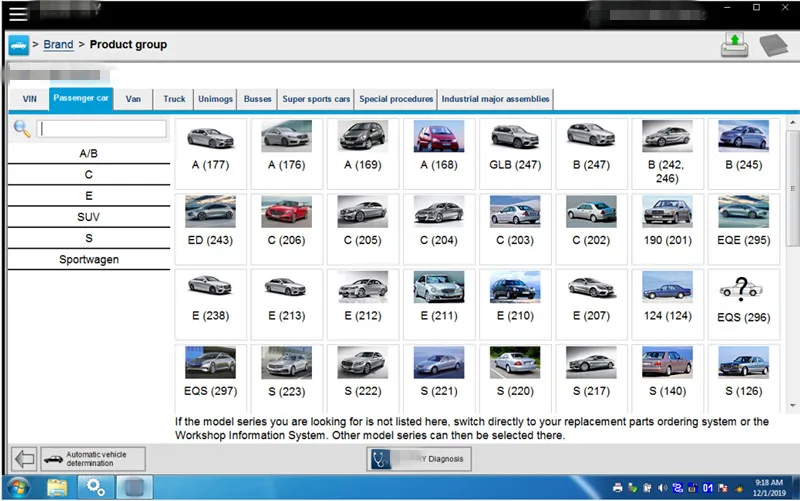Select the C (205) model series
The height and width of the screenshot is (501, 800).
tap(363, 229)
